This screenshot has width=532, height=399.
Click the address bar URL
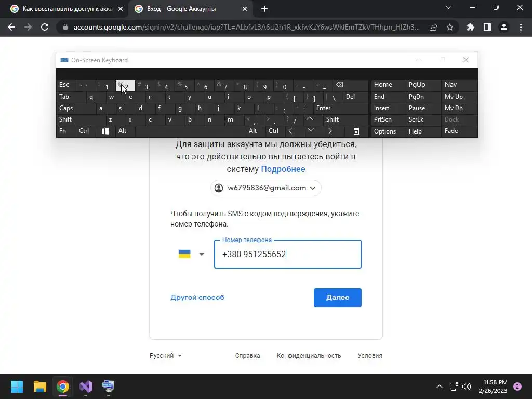(x=247, y=27)
